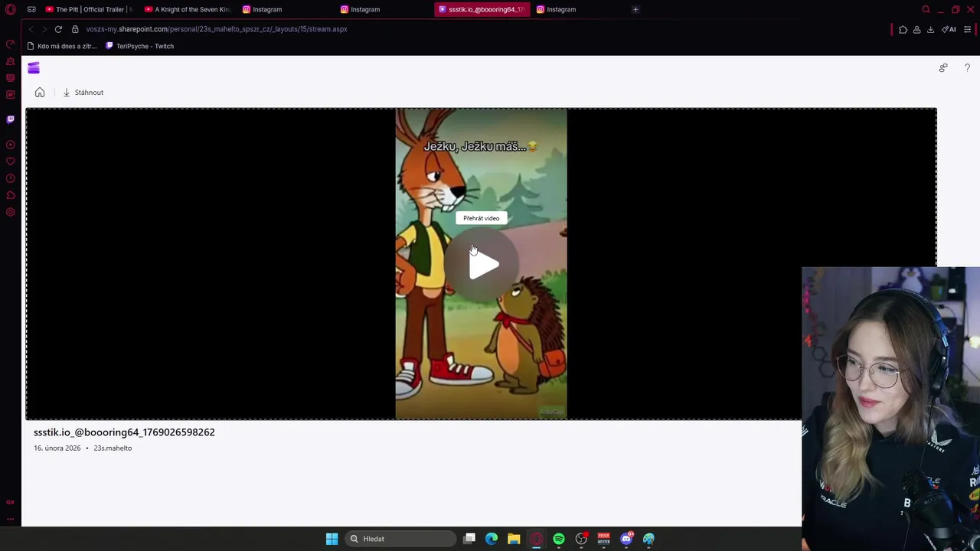
Task: Open the sidebar heart bookmarks icon
Action: [11, 161]
